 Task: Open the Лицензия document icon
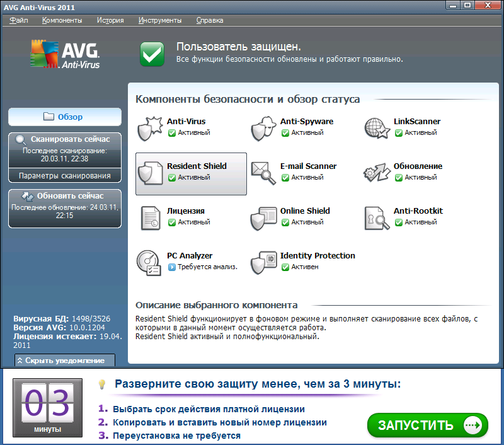click(151, 218)
